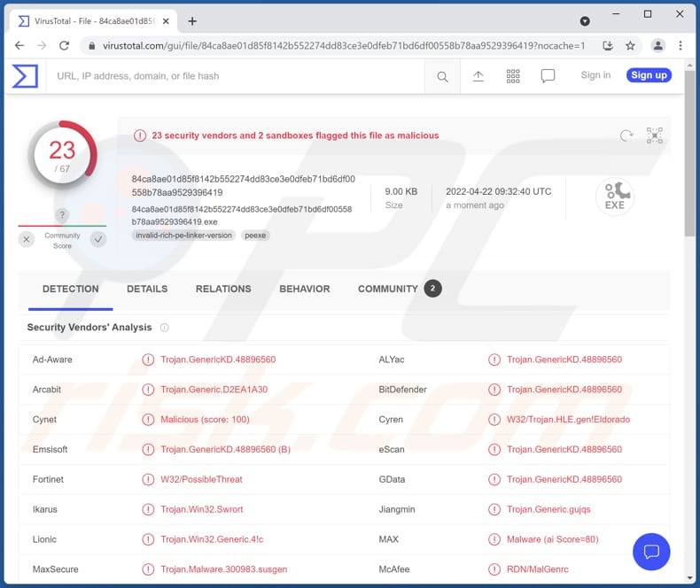The image size is (700, 588).
Task: Click the browser forward arrow
Action: point(42,45)
